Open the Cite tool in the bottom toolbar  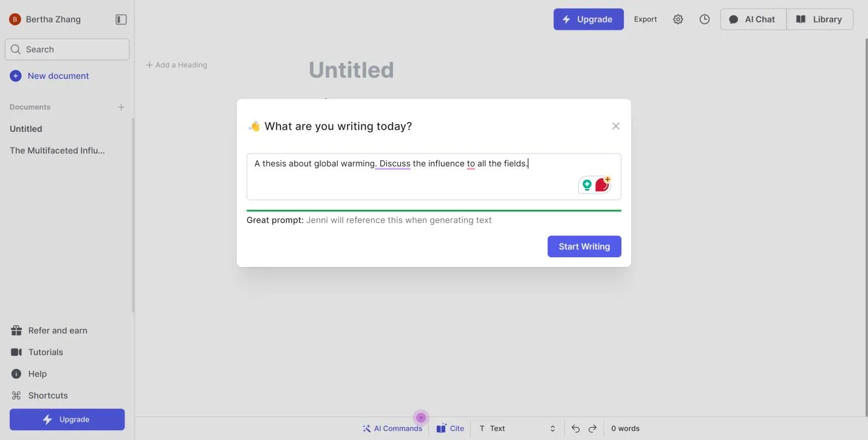pyautogui.click(x=449, y=428)
